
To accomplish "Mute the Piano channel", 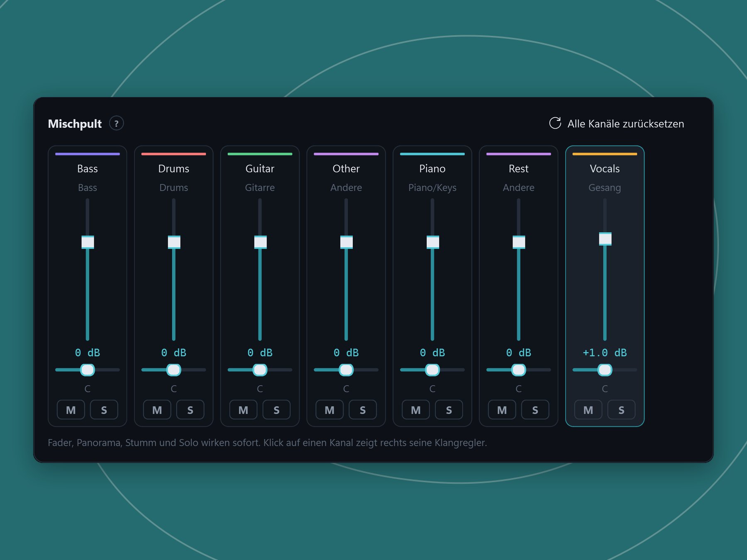I will (416, 410).
